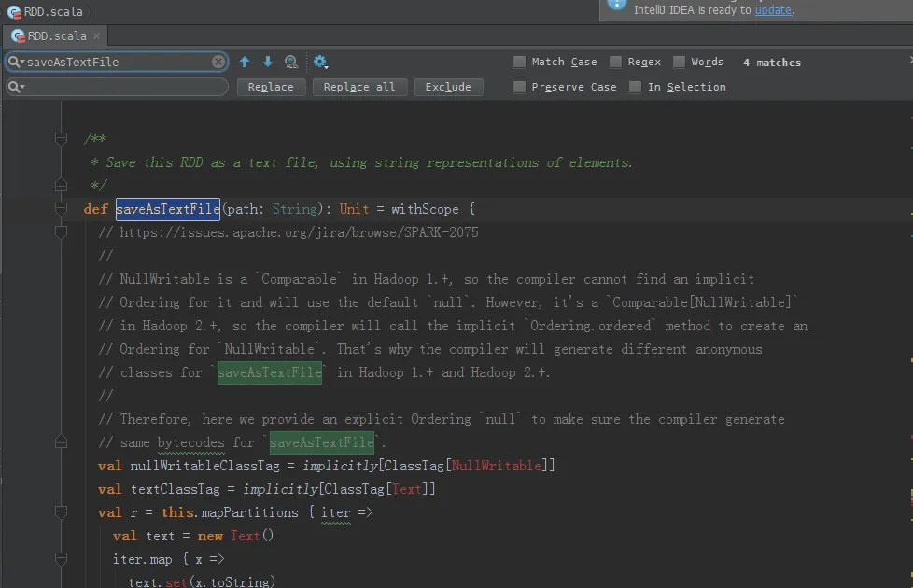Click the x.toString call
Viewport: 913px width, 588px height.
[x=232, y=581]
